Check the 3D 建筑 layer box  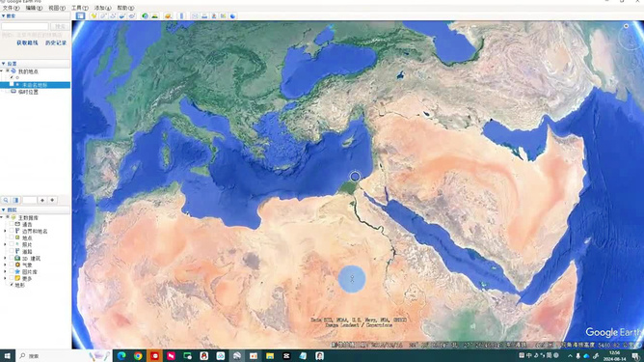(12, 259)
